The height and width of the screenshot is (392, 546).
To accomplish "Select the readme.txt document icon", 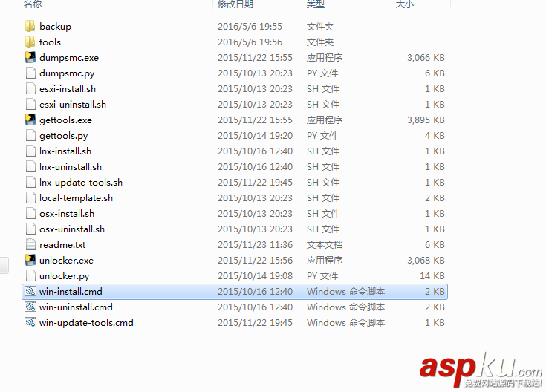I will pos(30,245).
